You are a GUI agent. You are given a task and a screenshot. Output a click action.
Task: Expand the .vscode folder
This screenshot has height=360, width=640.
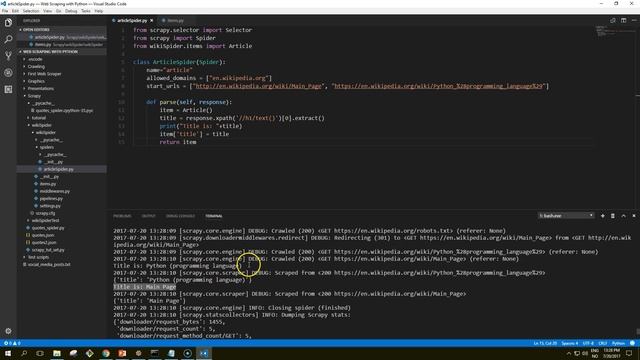pyautogui.click(x=35, y=59)
